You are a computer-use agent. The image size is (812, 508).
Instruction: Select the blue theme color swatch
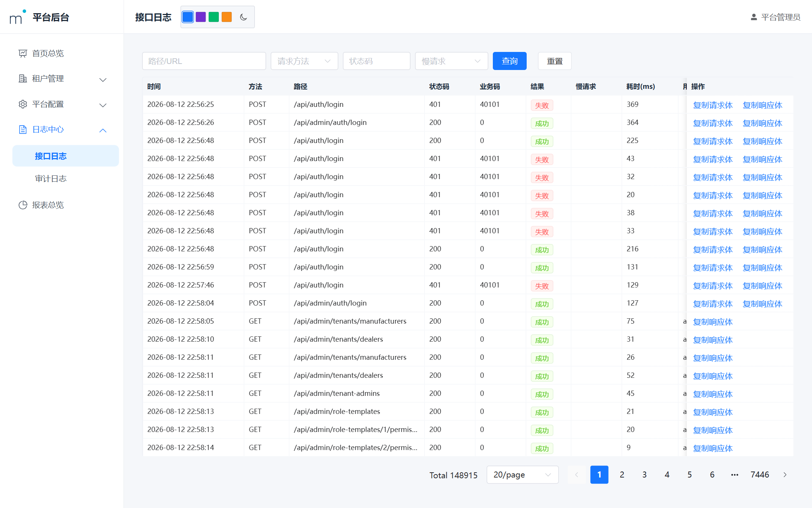point(188,17)
